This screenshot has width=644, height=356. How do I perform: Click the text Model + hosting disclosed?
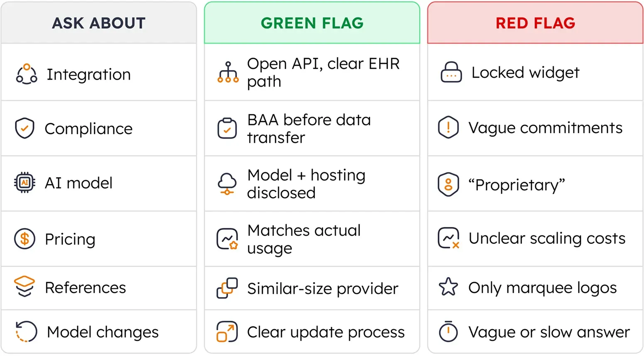click(306, 184)
